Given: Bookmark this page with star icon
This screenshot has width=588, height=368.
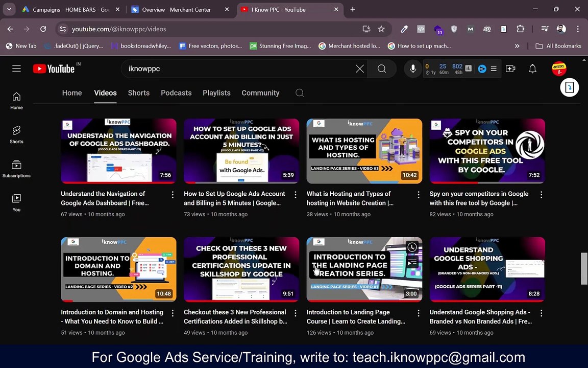Looking at the screenshot, I should (381, 29).
